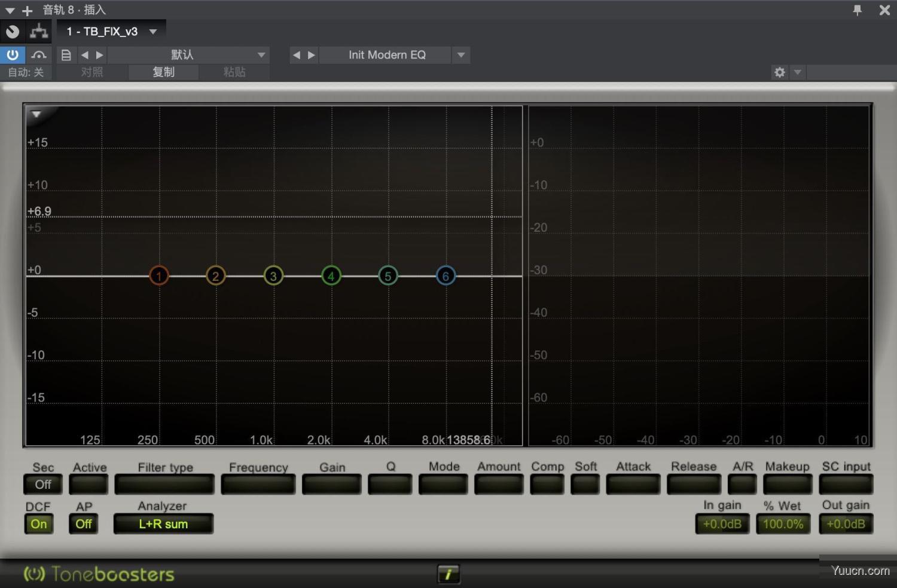Turn off DCF
This screenshot has height=588, width=897.
click(38, 523)
